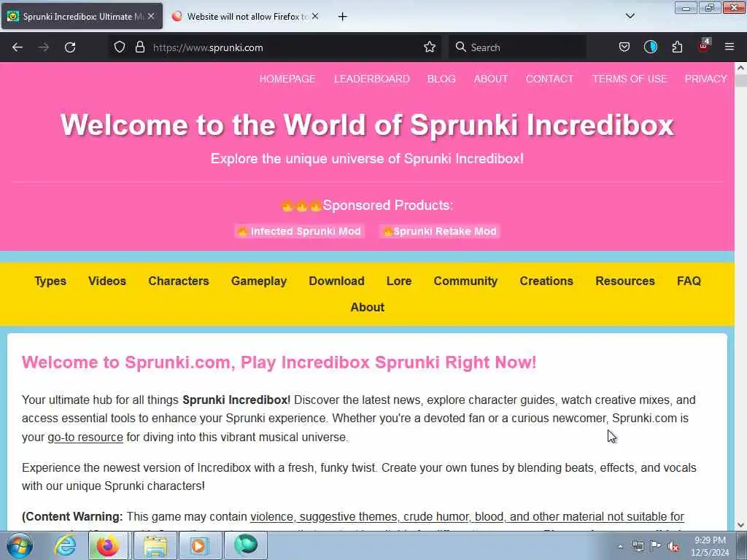Image resolution: width=747 pixels, height=560 pixels.
Task: Open the ABOUT link in top nav
Action: point(491,79)
